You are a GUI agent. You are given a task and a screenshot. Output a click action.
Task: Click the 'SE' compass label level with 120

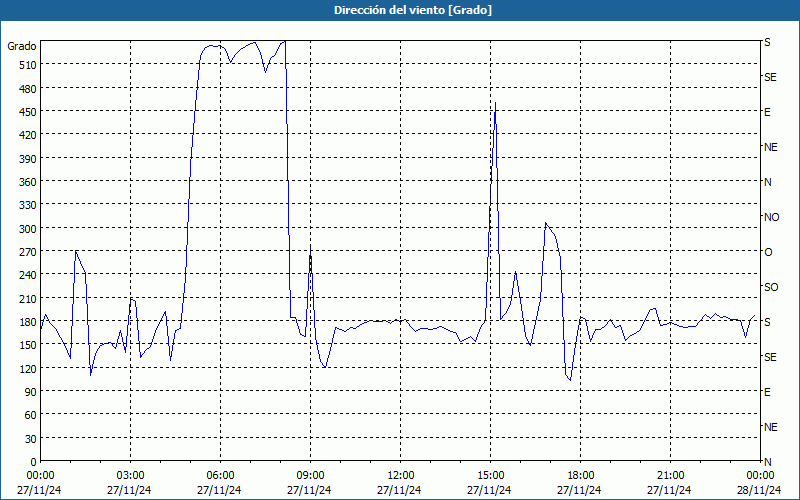point(770,357)
